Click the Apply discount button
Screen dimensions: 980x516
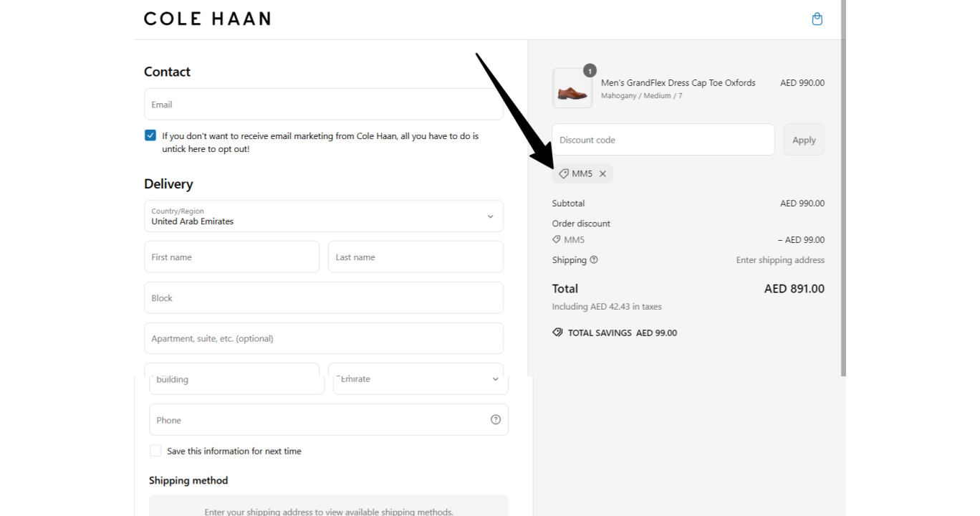(x=804, y=140)
